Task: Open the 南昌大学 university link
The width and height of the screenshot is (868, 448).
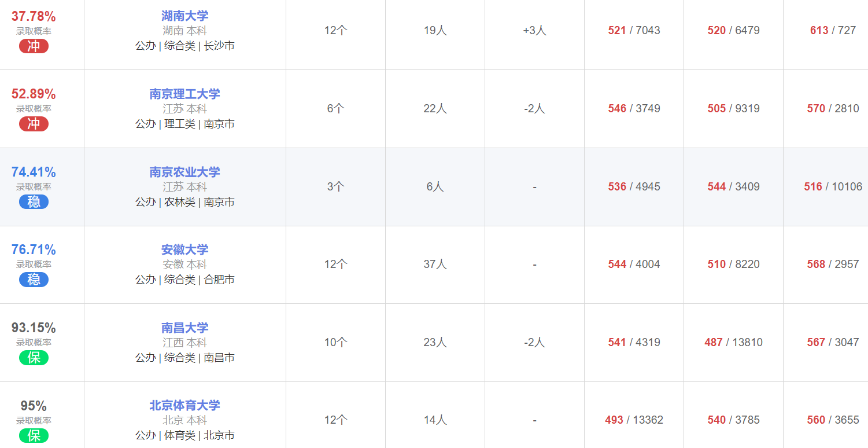Action: coord(184,328)
